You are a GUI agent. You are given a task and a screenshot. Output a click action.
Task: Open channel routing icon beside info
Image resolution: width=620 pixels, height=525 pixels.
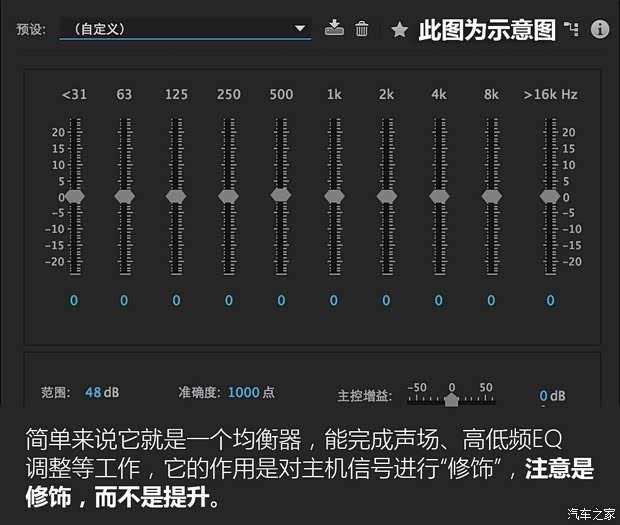click(571, 29)
